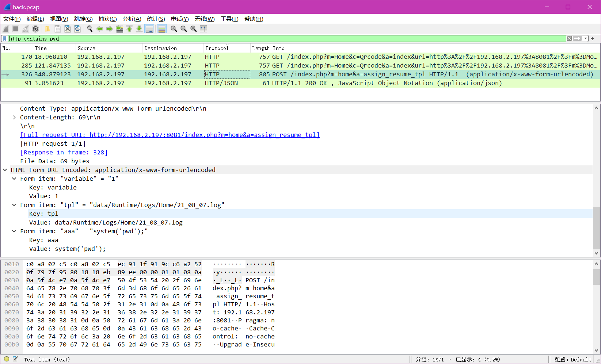Viewport: 601px width, 364px height.
Task: Open the 跳转(G) menu
Action: (83, 19)
